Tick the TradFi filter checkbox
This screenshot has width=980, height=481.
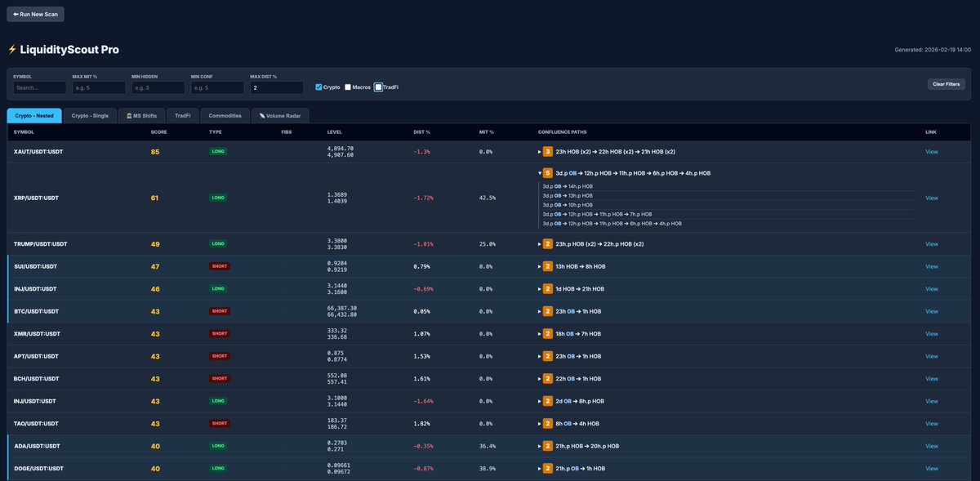(x=378, y=87)
